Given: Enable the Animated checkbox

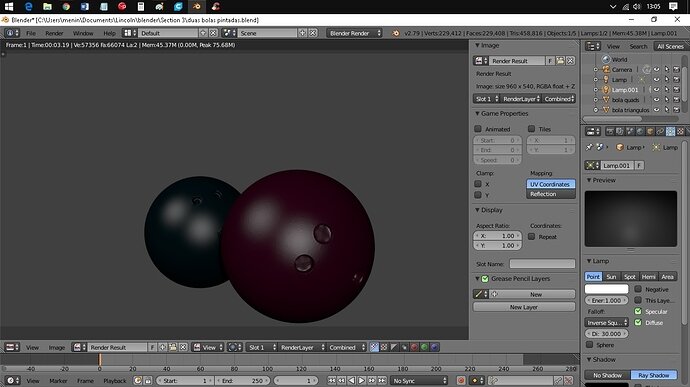Looking at the screenshot, I should point(478,129).
